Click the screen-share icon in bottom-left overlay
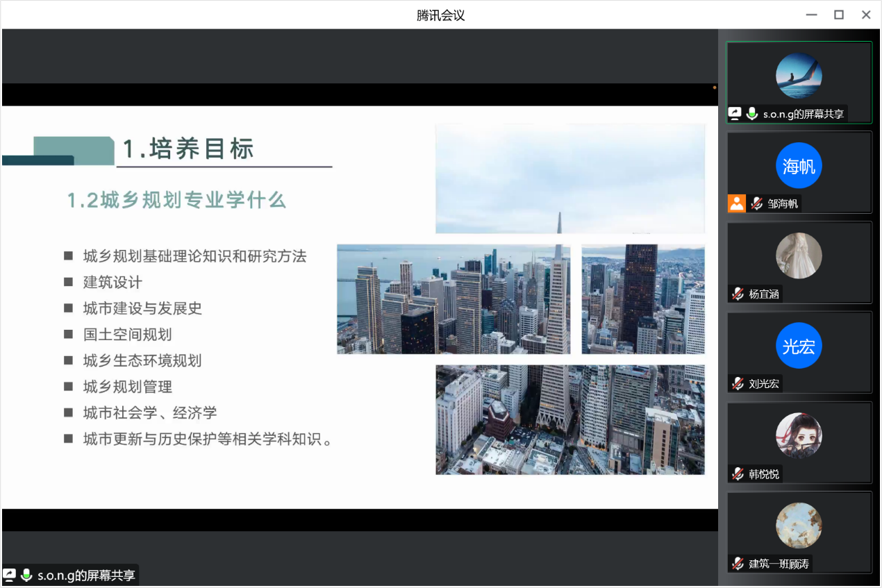Screen dimensions: 882x588 click(10, 575)
